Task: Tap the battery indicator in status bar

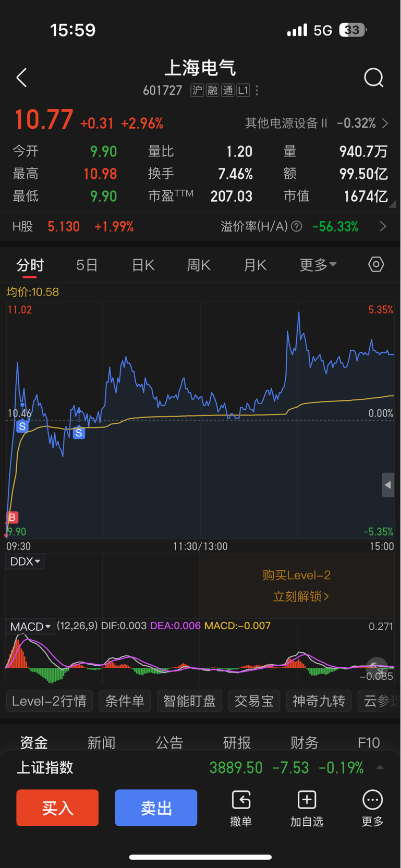Action: 353,30
